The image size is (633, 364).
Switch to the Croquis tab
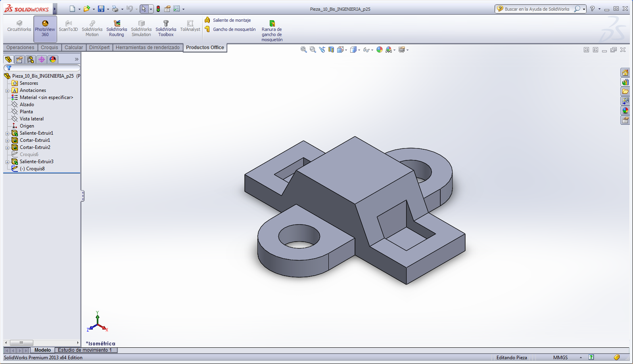[49, 48]
